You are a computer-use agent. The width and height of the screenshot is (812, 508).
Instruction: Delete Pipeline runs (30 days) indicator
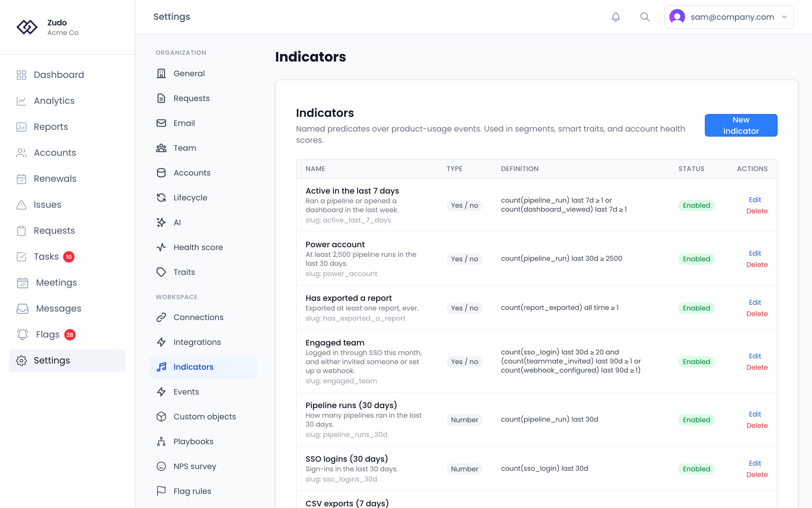757,426
